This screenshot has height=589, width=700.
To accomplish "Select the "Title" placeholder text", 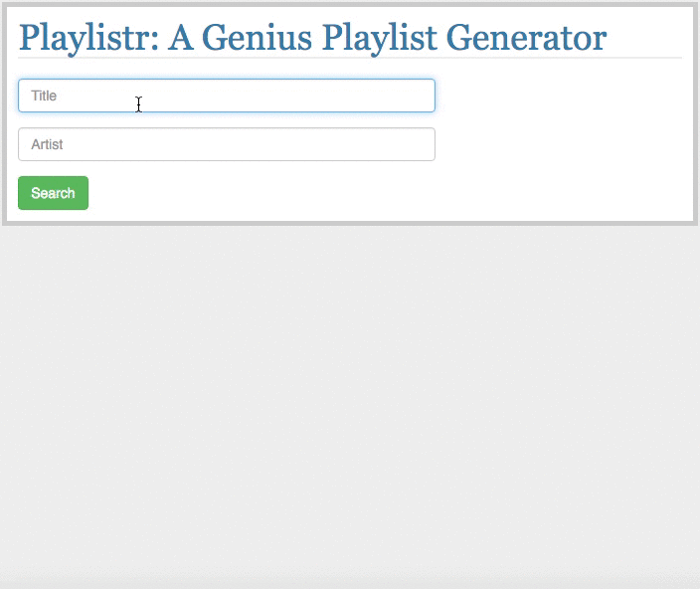I will [x=44, y=96].
